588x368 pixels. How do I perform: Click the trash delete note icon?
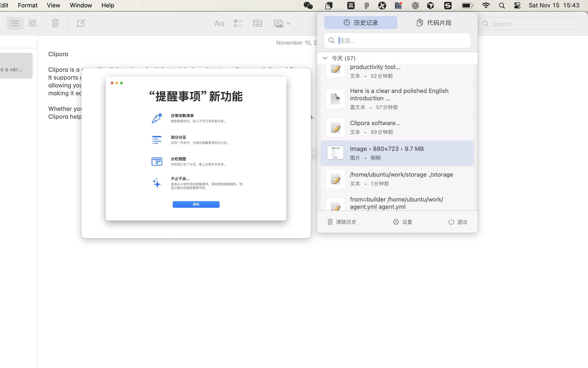pos(55,23)
